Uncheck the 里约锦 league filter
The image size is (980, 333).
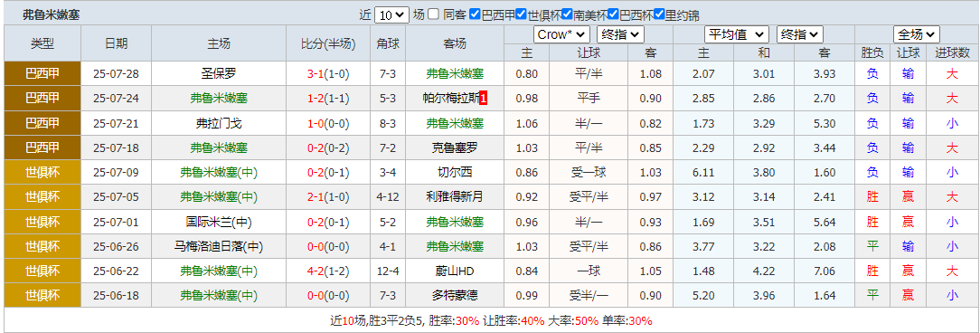[659, 14]
